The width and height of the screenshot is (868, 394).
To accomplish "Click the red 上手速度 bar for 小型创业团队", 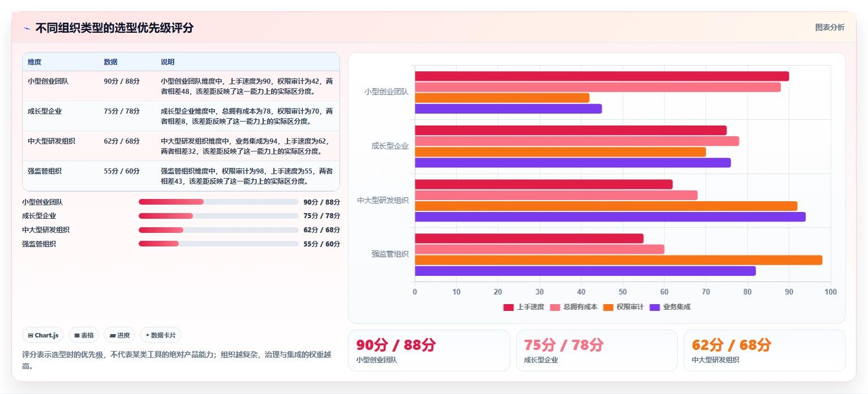I will click(601, 76).
